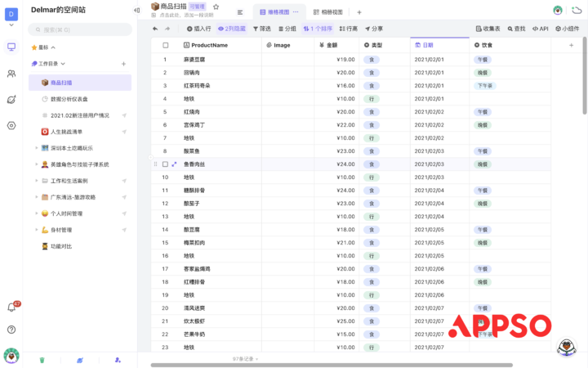Open the 1个排序 sort button
Viewport: 588px width, 368px height.
(x=318, y=29)
